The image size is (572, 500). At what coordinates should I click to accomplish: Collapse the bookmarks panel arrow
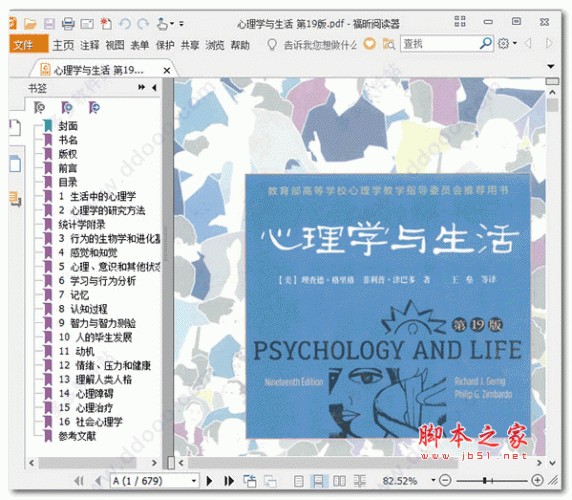[154, 88]
